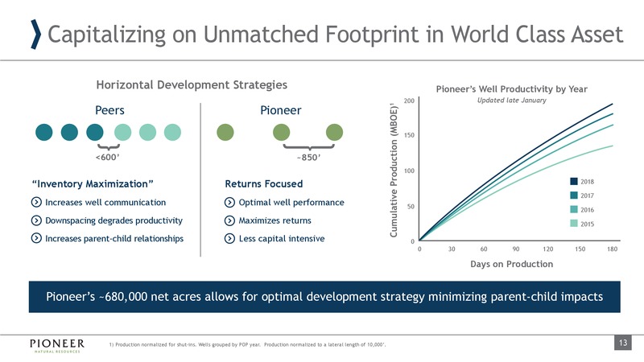
Task: Click the 2018 legend color swatch
Action: 574,182
